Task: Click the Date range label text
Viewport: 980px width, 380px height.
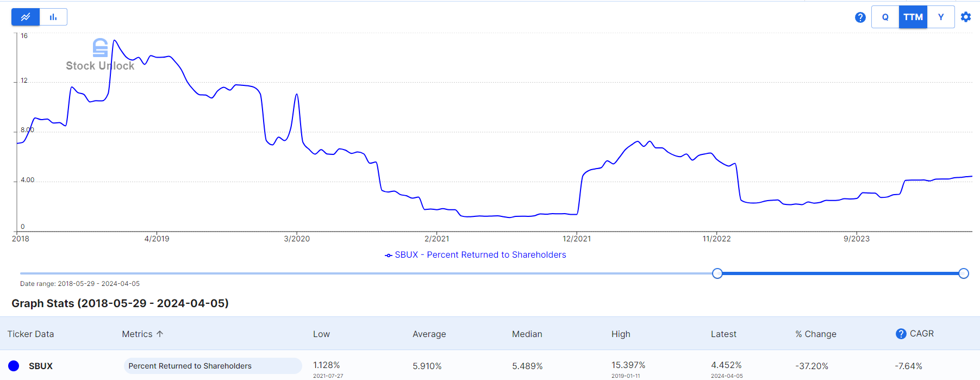Action: pyautogui.click(x=80, y=284)
